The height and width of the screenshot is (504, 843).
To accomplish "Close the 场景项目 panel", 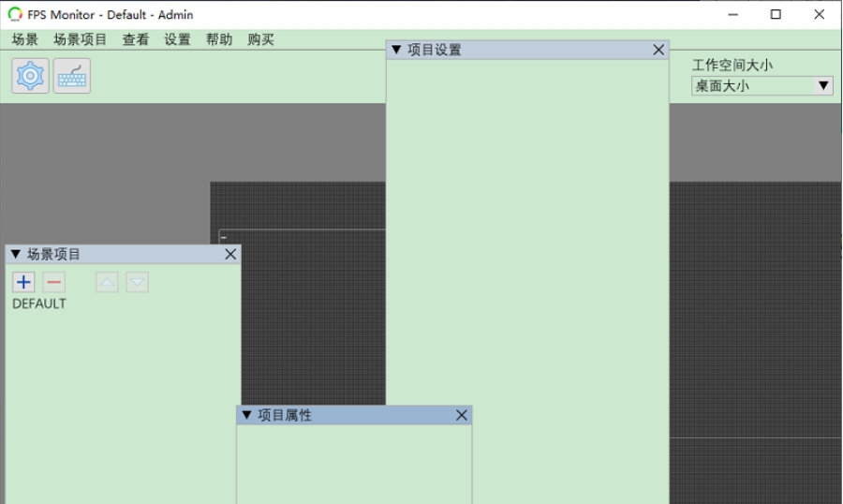I will coord(231,254).
